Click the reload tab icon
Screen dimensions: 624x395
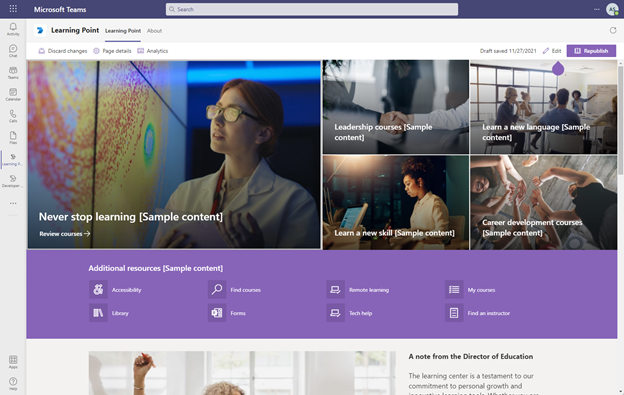[613, 30]
